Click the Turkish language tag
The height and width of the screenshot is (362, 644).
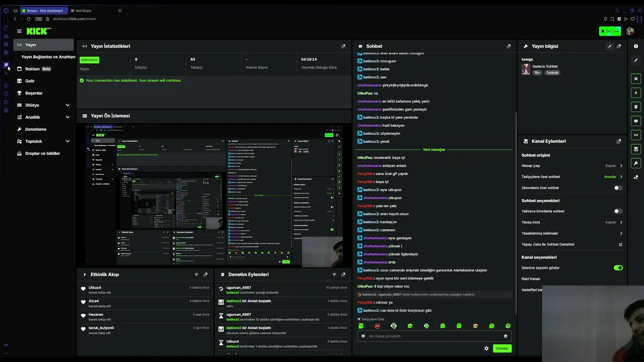coord(552,72)
